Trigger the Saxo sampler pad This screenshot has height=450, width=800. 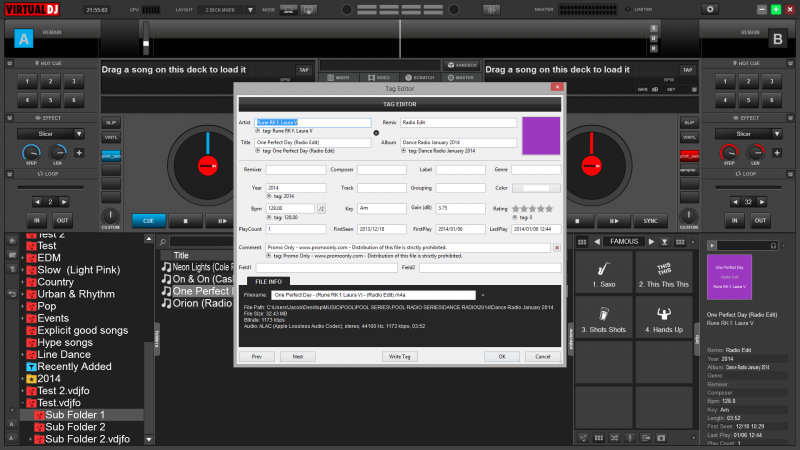[604, 274]
